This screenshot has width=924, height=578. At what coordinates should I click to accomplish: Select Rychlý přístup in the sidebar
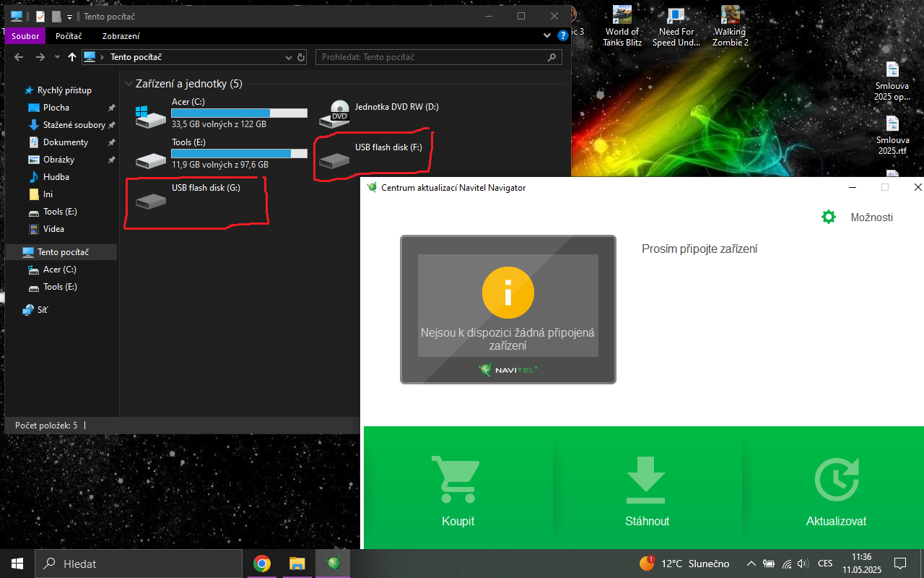click(x=64, y=90)
